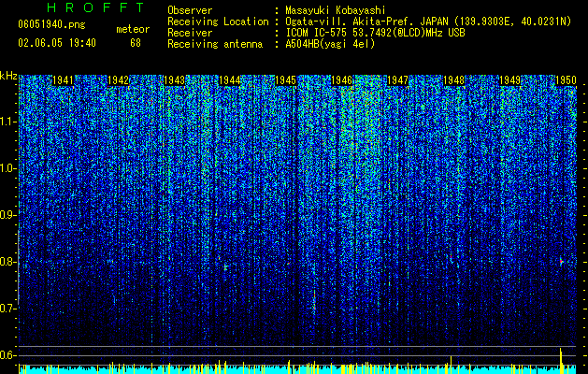Click the 0.9 kHz axis label

8,215
